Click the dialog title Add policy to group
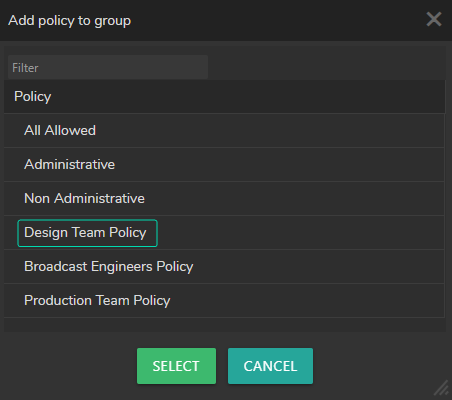Viewport: 452px width, 400px height. [70, 21]
